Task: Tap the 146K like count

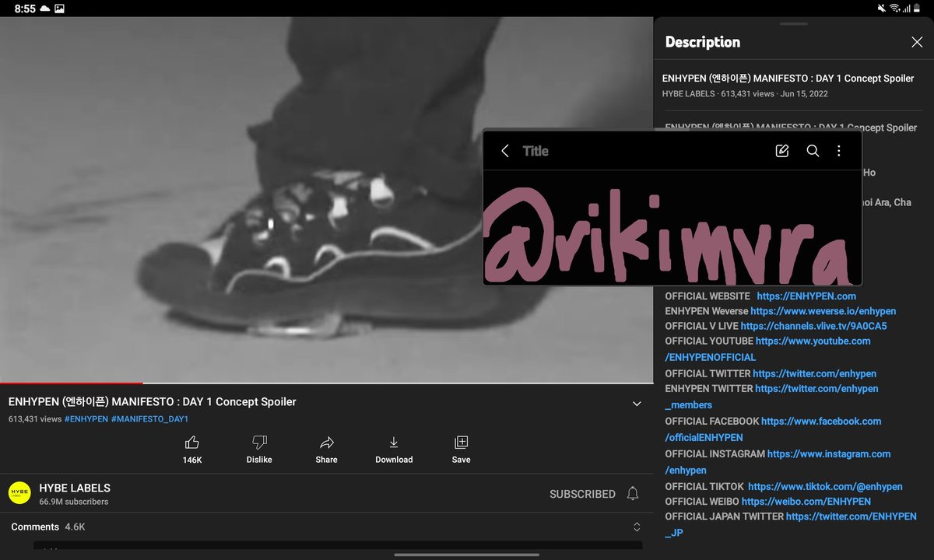Action: click(192, 460)
